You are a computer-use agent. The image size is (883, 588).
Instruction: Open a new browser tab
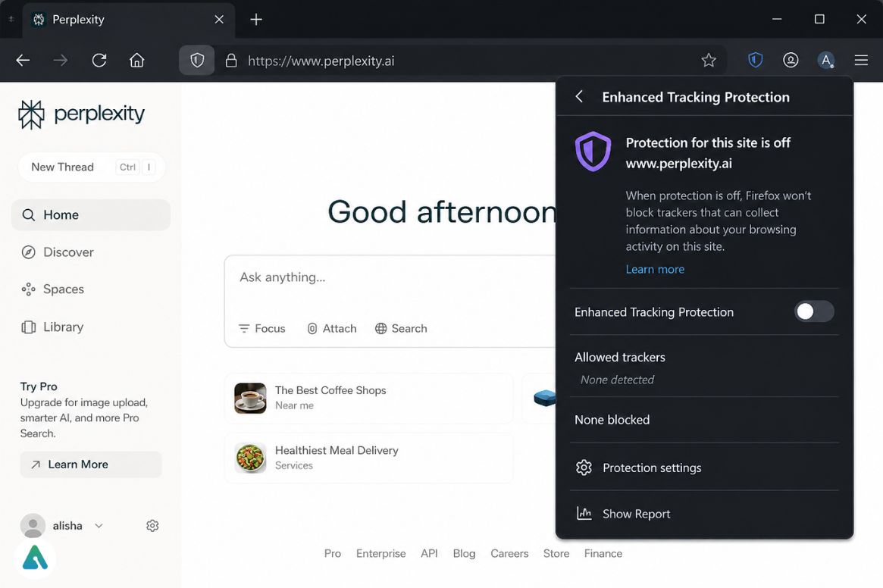[256, 20]
